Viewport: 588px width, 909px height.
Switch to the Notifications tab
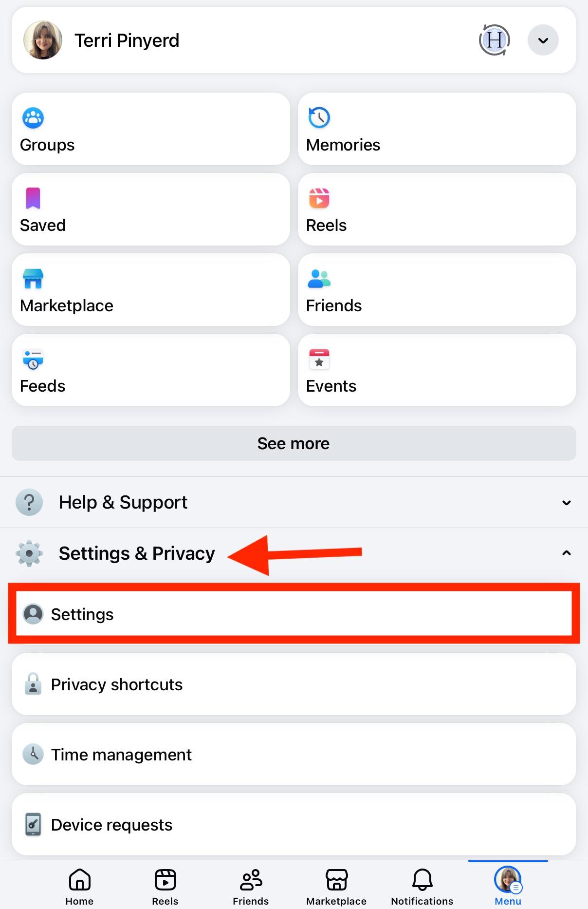(422, 886)
